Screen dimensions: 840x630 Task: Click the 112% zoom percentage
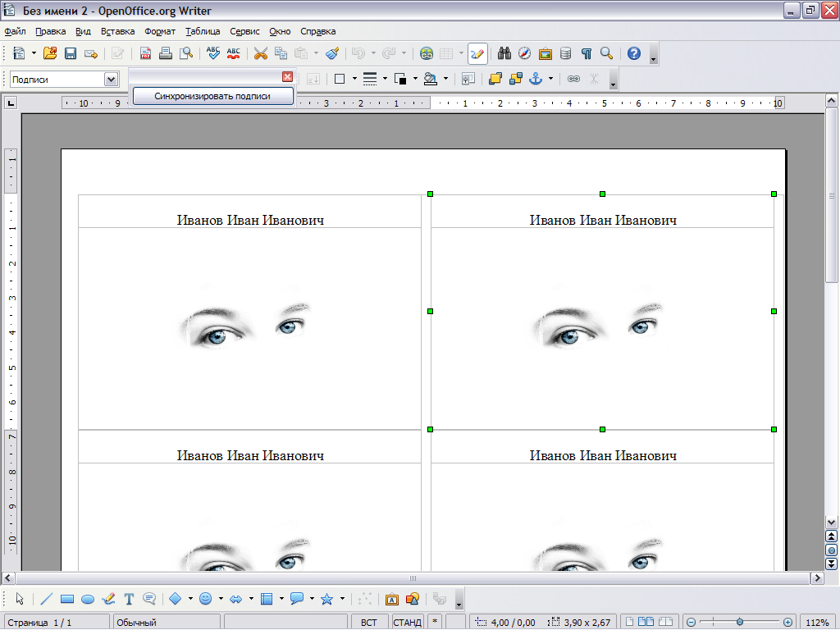[x=818, y=623]
